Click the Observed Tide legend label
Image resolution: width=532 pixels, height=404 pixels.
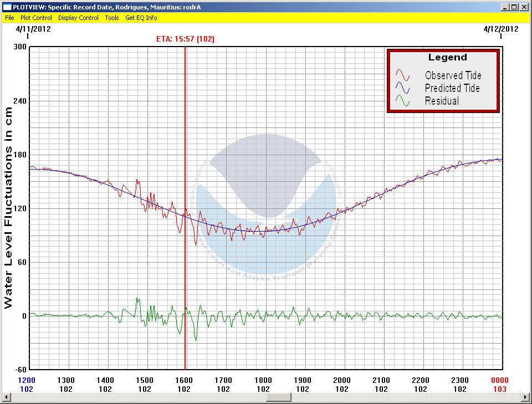point(453,75)
